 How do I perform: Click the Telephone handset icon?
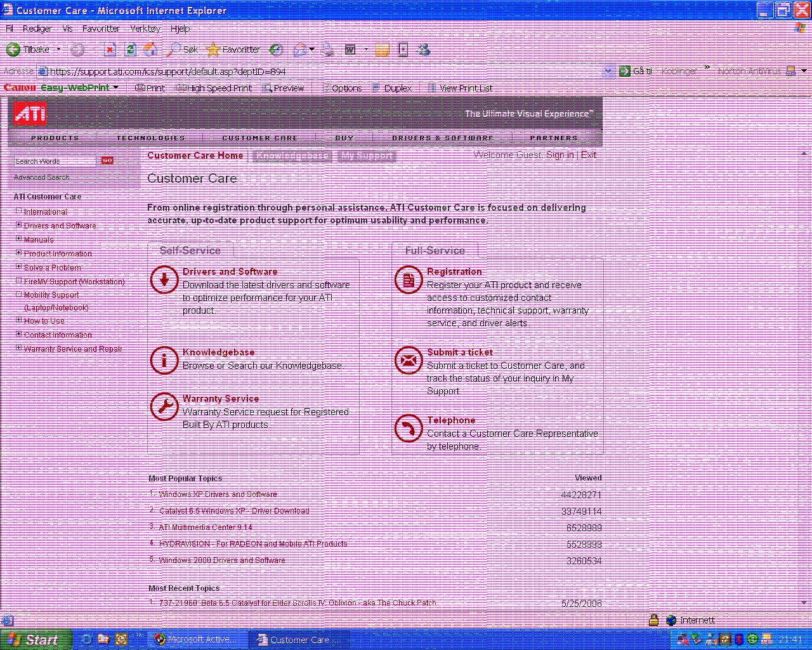click(x=409, y=428)
